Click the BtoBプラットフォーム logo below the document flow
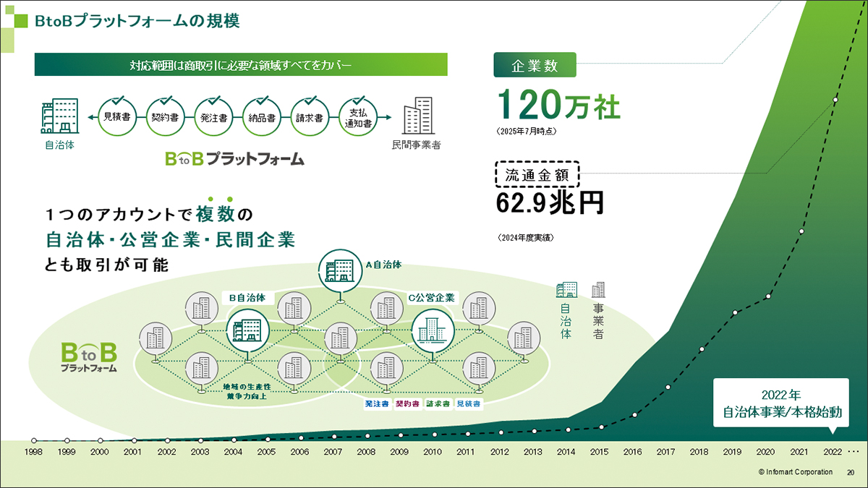 tap(234, 159)
